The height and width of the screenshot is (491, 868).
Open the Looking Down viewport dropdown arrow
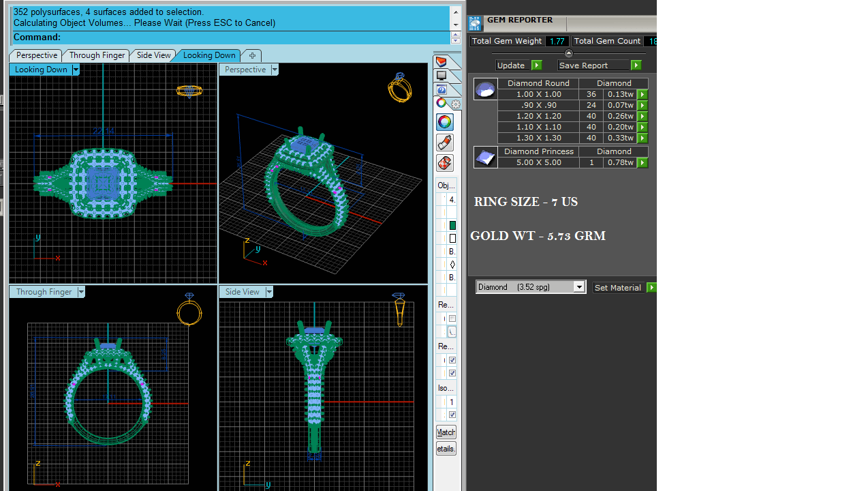click(76, 70)
